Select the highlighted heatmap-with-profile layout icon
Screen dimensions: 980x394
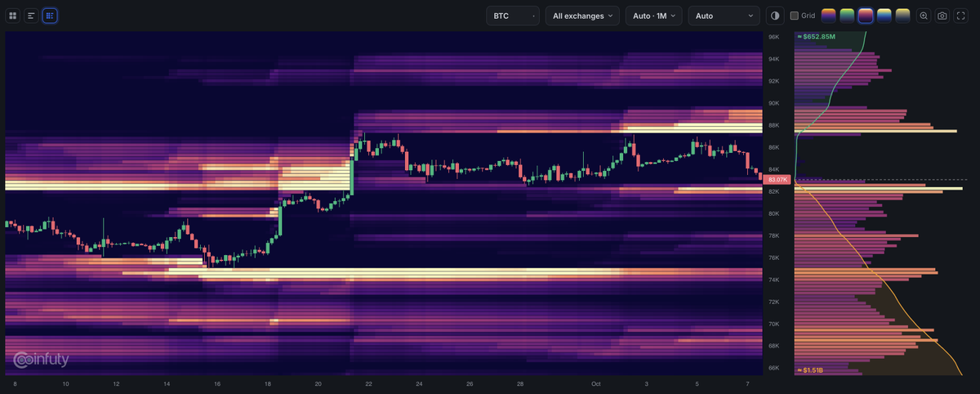50,16
